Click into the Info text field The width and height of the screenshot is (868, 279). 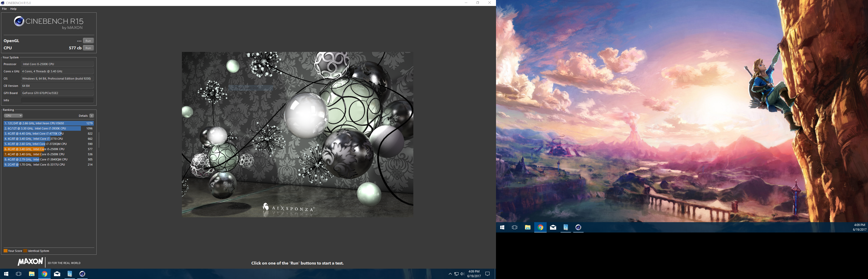(57, 100)
